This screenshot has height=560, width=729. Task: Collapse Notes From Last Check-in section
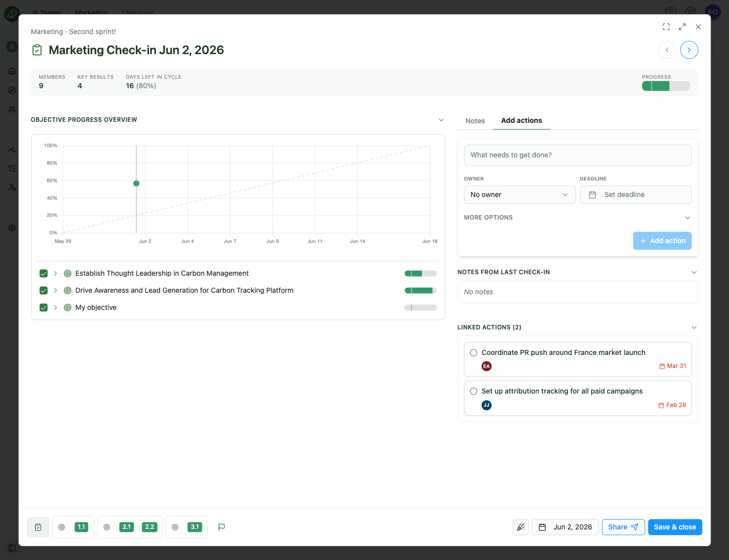[x=694, y=272]
